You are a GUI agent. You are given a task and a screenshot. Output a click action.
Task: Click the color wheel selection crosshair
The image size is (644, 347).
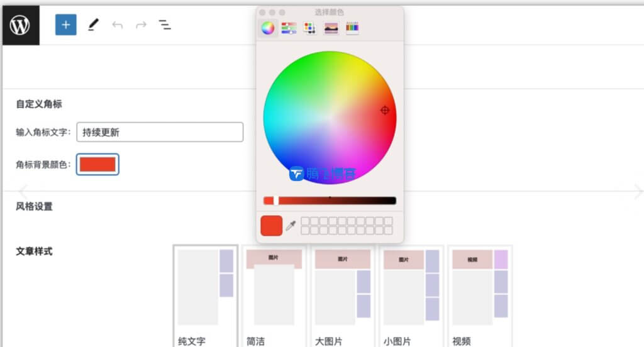pos(385,110)
